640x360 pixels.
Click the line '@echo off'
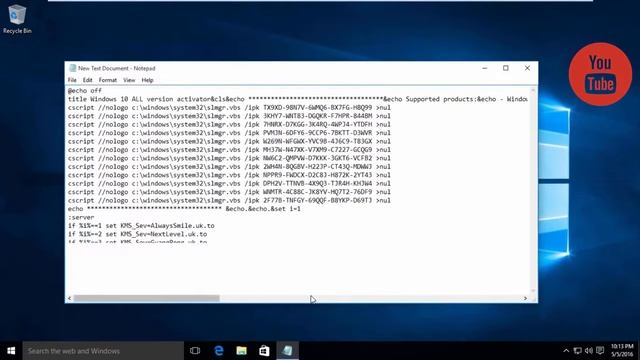coord(85,91)
